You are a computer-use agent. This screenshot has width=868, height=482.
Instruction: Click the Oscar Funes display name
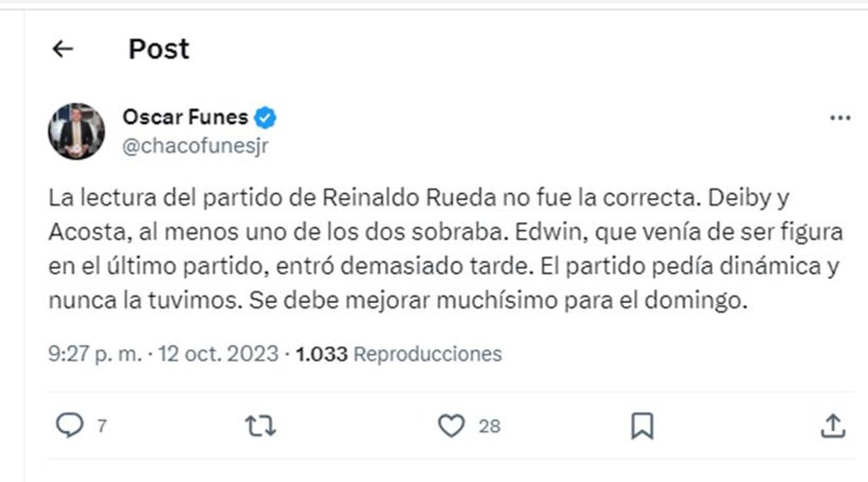pos(186,117)
